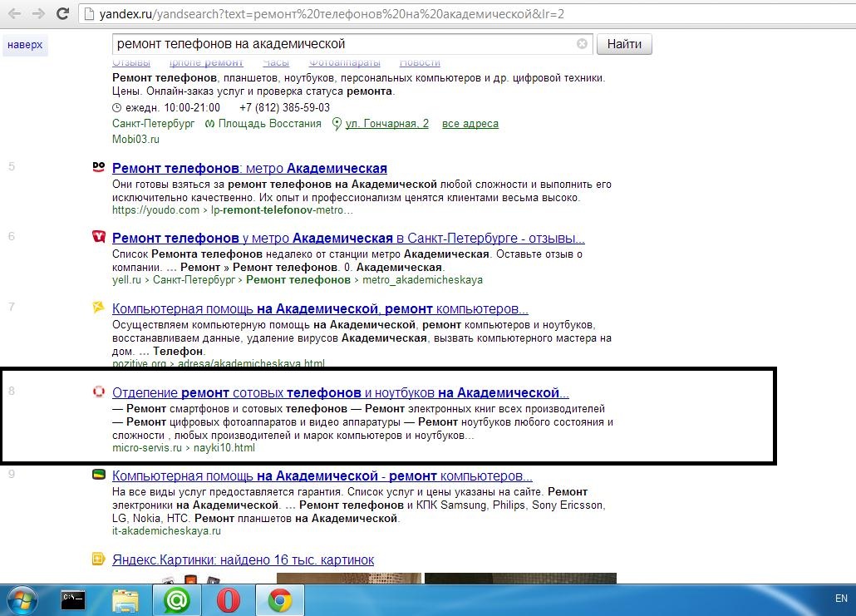856x616 pixels.
Task: Clear search query with the X icon
Action: (x=582, y=44)
